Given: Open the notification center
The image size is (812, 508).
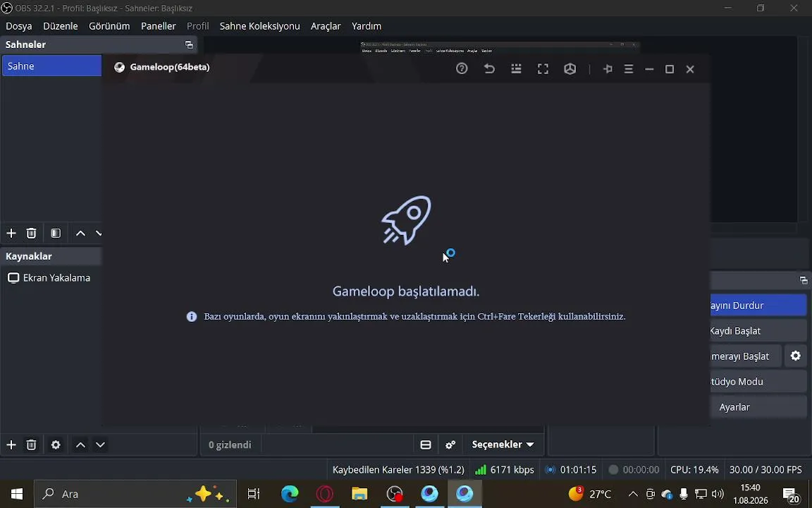Looking at the screenshot, I should (x=790, y=495).
